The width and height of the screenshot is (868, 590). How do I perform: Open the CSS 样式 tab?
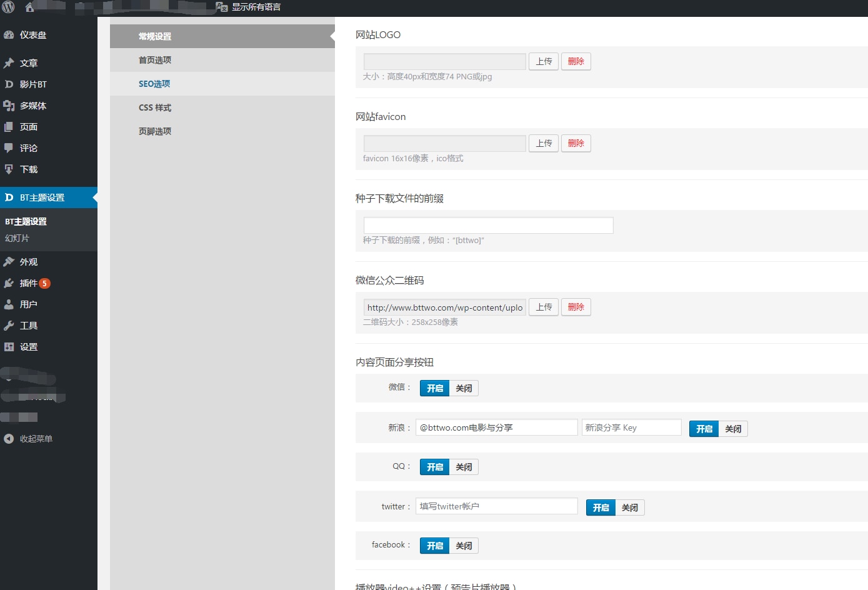[155, 107]
